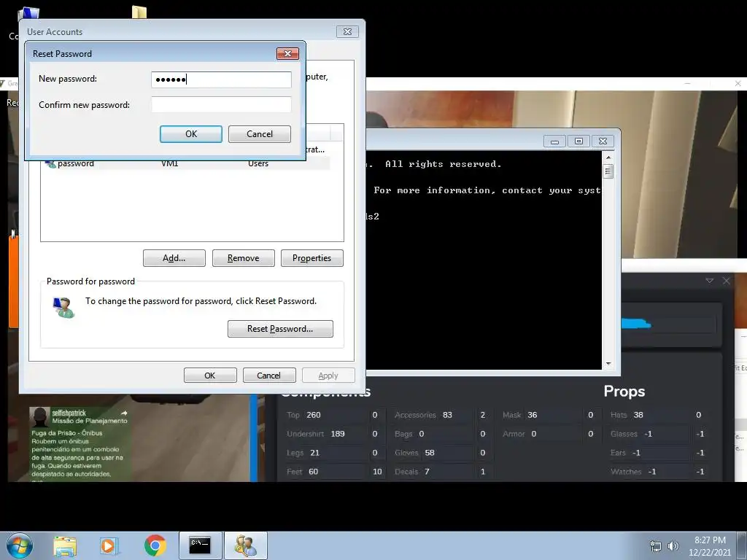Click the Gloves value 58 field
Viewport: 747px width, 560px height.
click(449, 453)
